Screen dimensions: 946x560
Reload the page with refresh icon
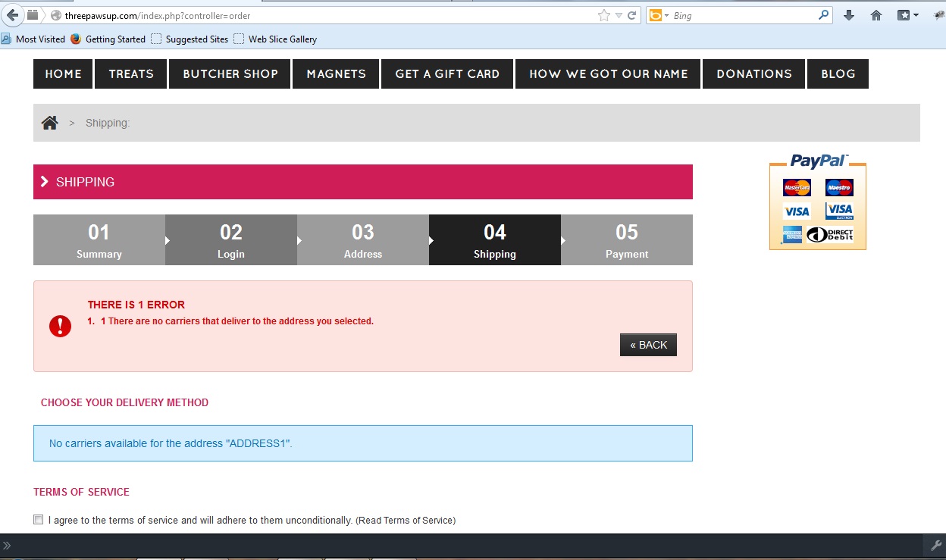(x=631, y=15)
